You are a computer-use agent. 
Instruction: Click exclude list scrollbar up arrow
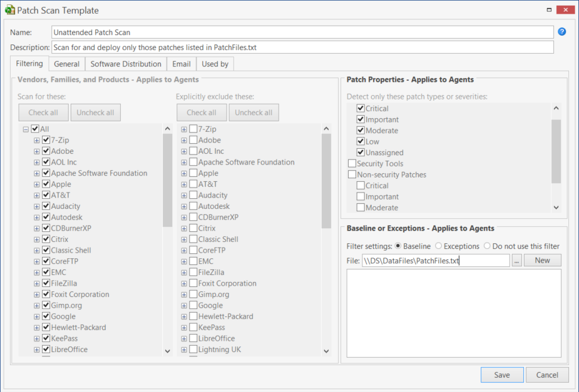click(x=326, y=128)
